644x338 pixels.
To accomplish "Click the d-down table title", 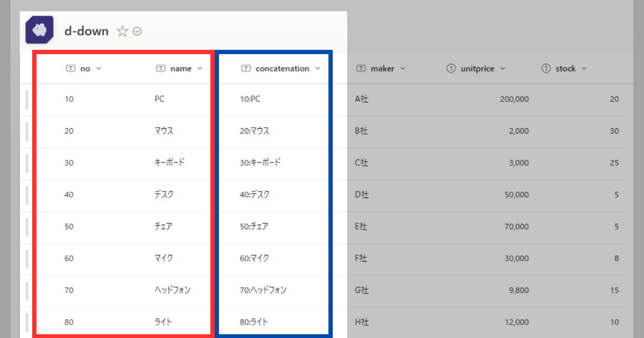I will (86, 31).
